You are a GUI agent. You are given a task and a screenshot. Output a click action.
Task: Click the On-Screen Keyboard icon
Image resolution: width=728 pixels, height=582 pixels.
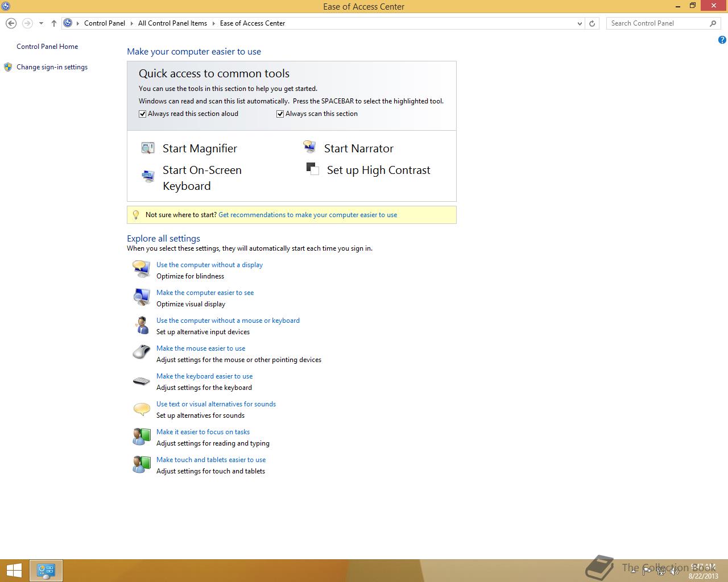pos(148,176)
